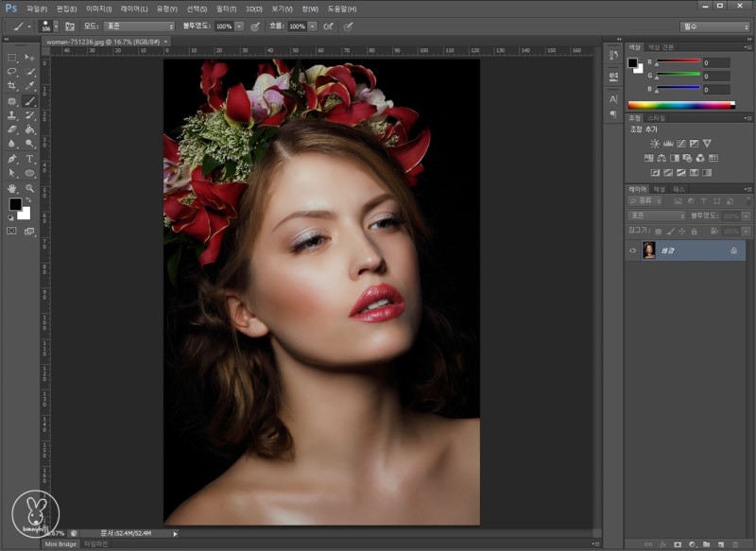This screenshot has height=551, width=756.
Task: Select the Eyedropper tool
Action: pyautogui.click(x=30, y=86)
